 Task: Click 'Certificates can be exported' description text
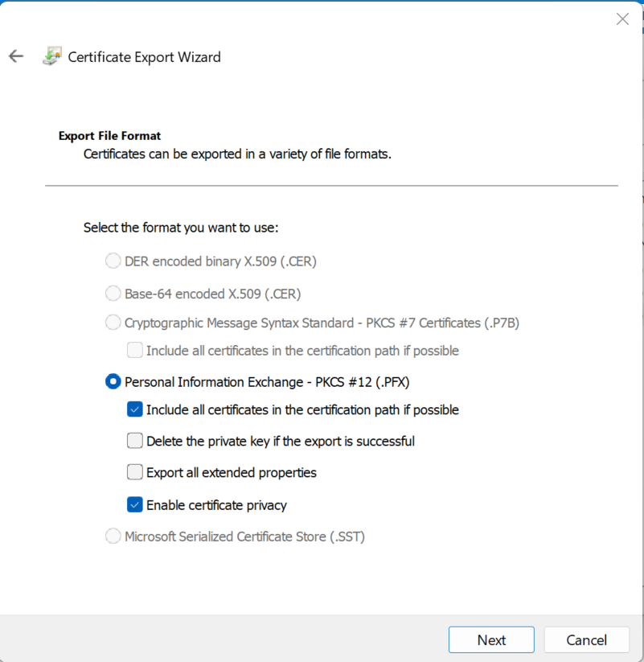click(x=237, y=154)
